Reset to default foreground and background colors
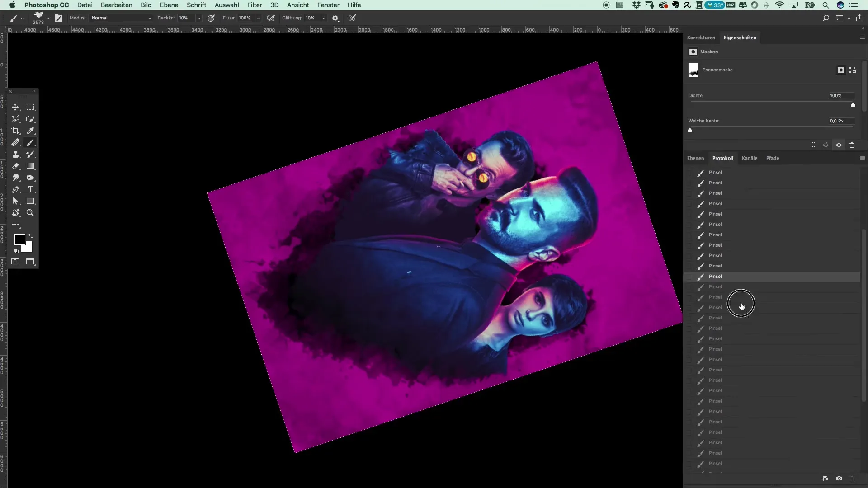 click(16, 250)
